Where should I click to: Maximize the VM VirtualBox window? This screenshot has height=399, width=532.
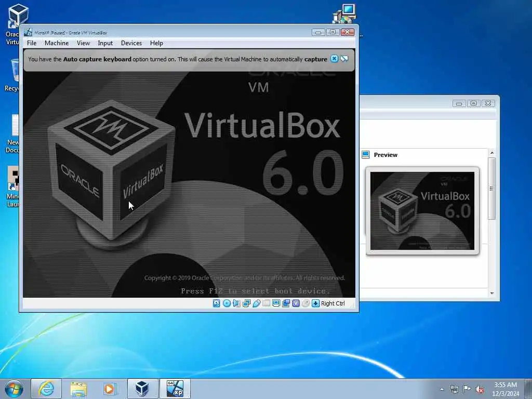333,32
